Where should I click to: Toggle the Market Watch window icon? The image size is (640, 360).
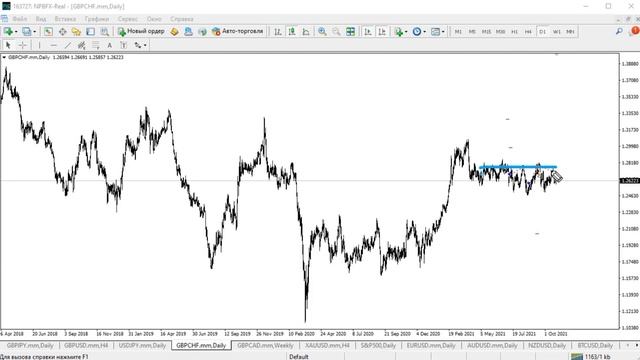point(49,31)
